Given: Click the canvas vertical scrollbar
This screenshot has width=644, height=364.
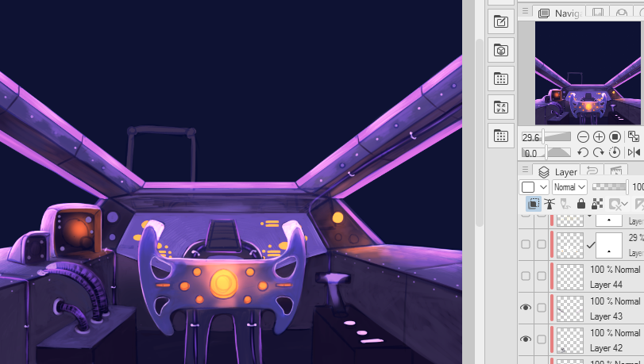Looking at the screenshot, I should coord(480,132).
